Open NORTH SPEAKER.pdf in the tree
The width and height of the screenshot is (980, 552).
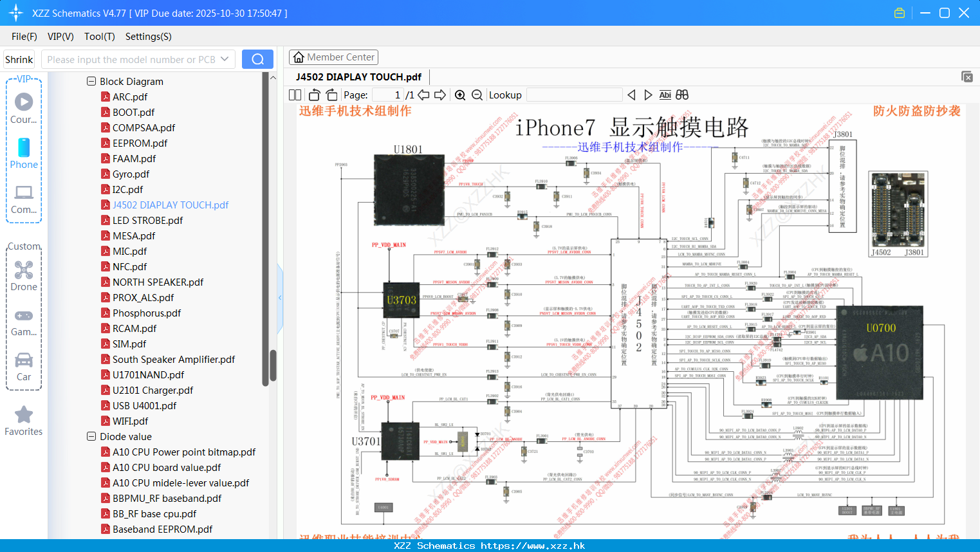(x=158, y=282)
